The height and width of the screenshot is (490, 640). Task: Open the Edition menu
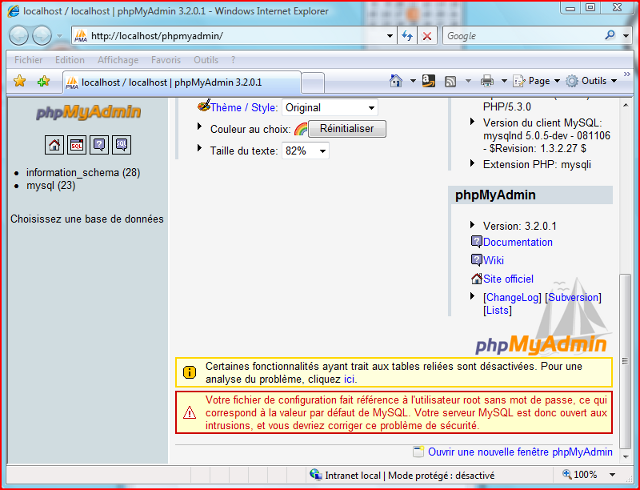coord(70,60)
